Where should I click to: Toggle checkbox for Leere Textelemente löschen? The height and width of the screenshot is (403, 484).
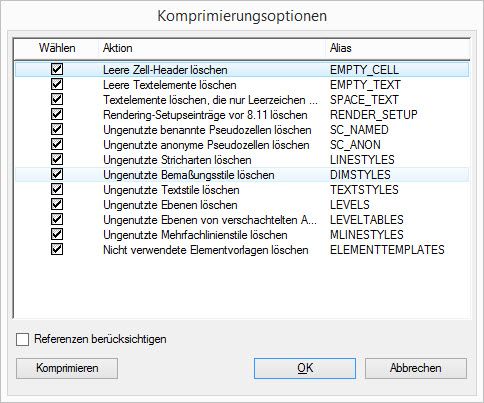click(57, 84)
